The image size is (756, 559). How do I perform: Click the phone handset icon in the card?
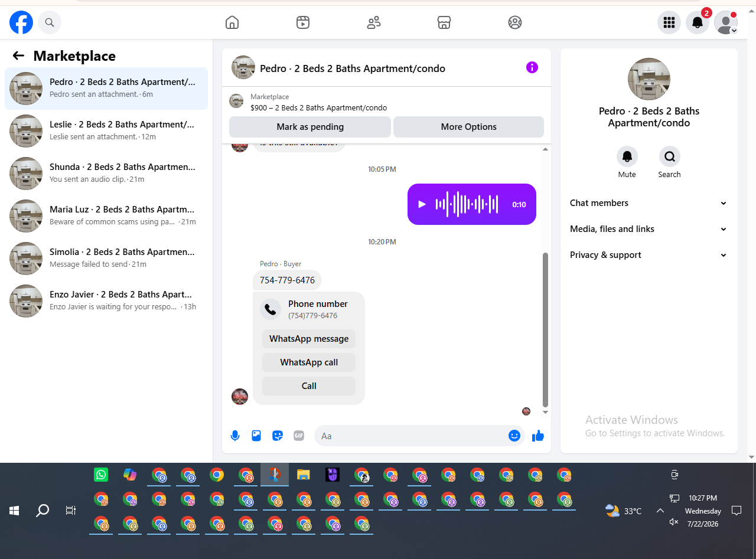(x=271, y=309)
